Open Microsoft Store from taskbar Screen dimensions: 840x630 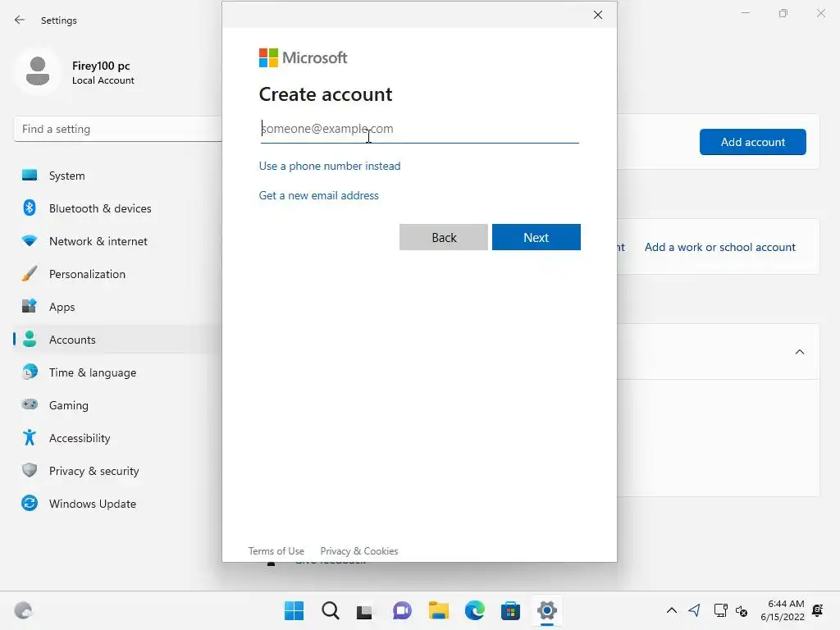[510, 610]
